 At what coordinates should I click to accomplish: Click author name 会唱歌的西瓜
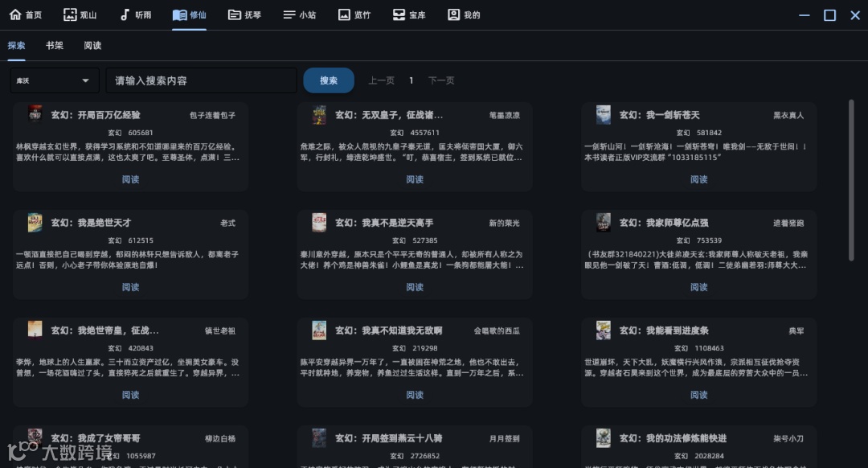[x=497, y=330]
